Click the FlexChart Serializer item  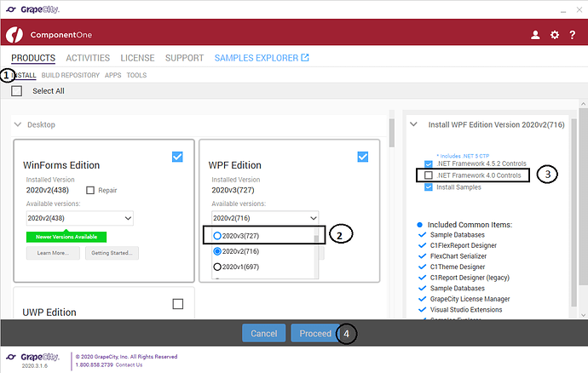[x=458, y=256]
